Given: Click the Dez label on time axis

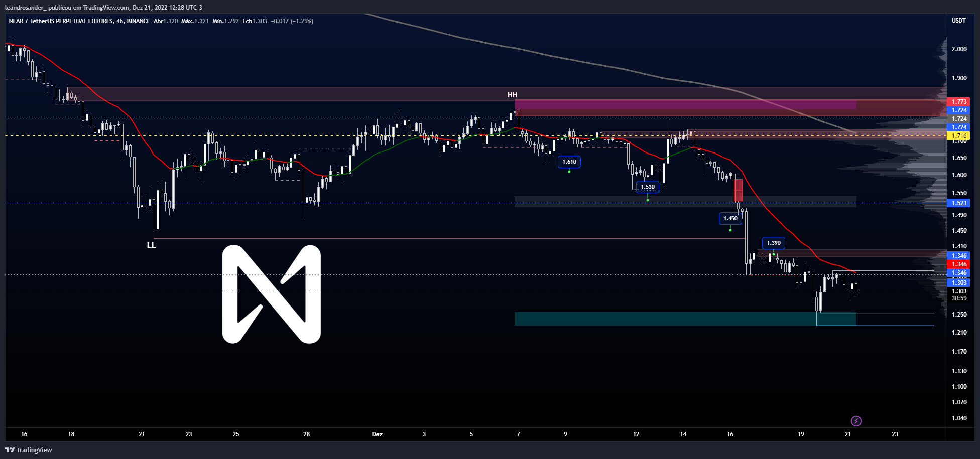Looking at the screenshot, I should click(x=377, y=434).
